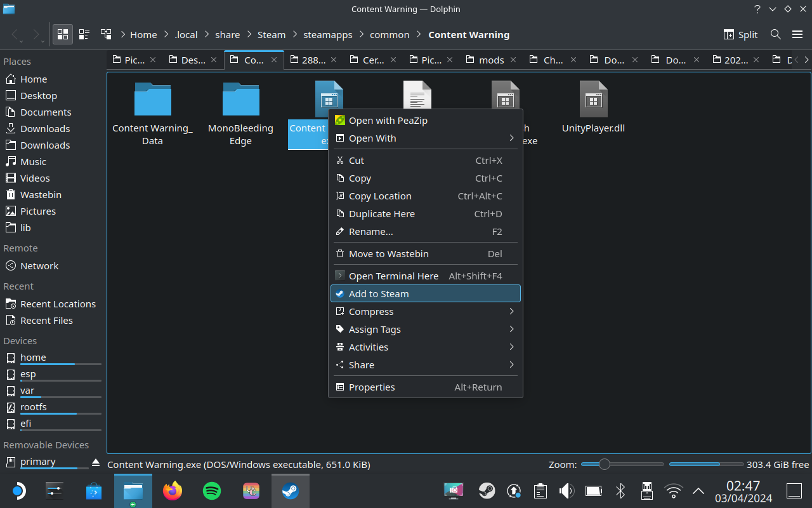Click .local in the breadcrumb path
Screen dimensions: 812x508
pos(186,35)
